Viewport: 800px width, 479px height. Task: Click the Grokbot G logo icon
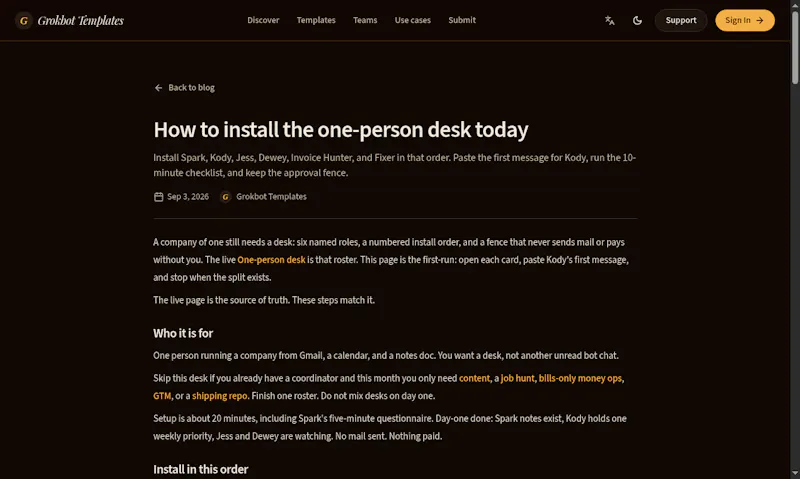23,20
